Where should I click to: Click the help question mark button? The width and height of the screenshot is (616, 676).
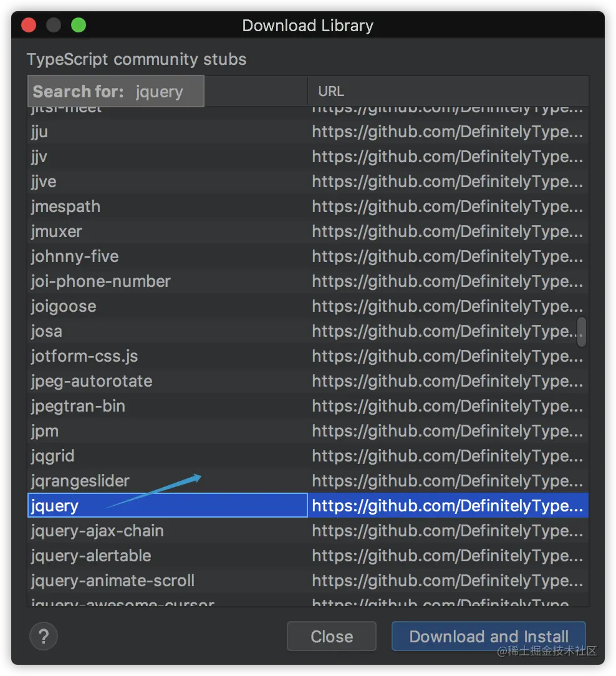44,636
